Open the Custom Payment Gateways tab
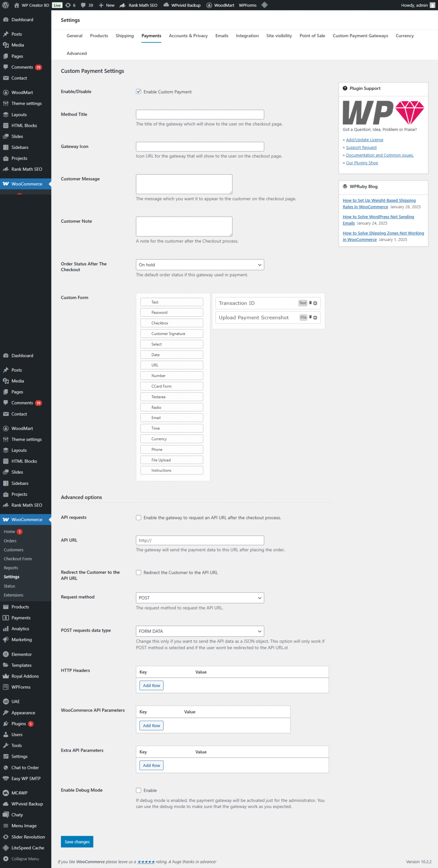 (360, 36)
